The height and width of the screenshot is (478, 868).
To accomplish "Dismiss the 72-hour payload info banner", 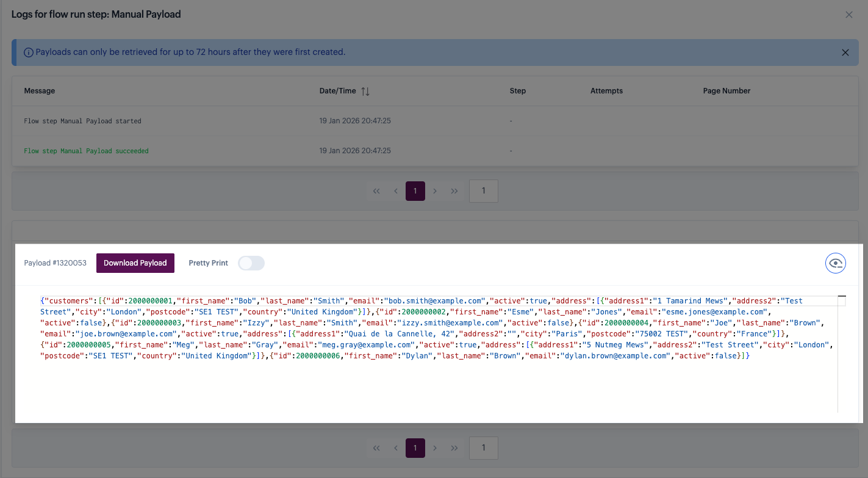I will [845, 53].
